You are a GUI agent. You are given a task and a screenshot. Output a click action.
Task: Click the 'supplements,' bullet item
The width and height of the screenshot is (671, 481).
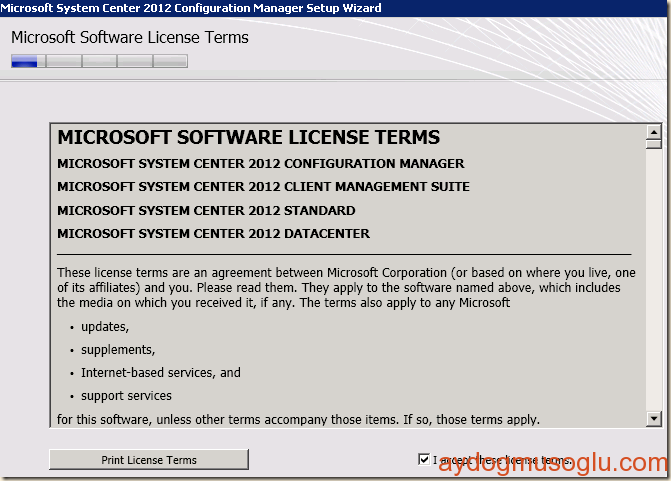(118, 350)
